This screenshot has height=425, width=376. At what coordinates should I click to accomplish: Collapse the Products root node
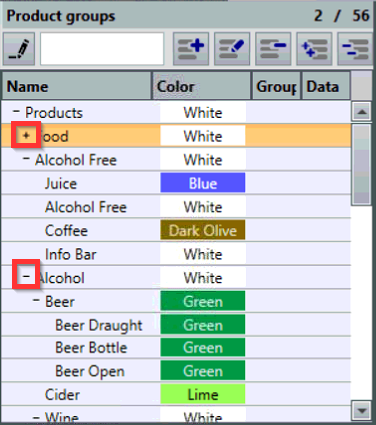[16, 111]
